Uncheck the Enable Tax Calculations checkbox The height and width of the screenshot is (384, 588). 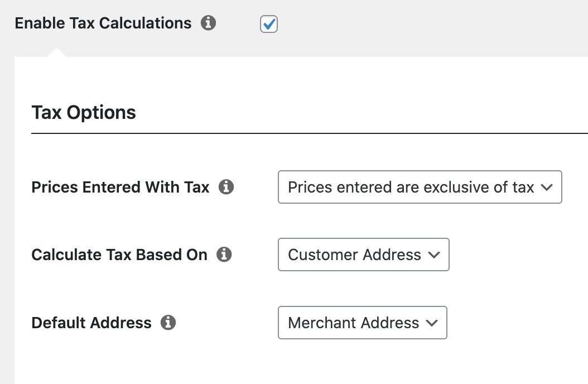coord(269,24)
